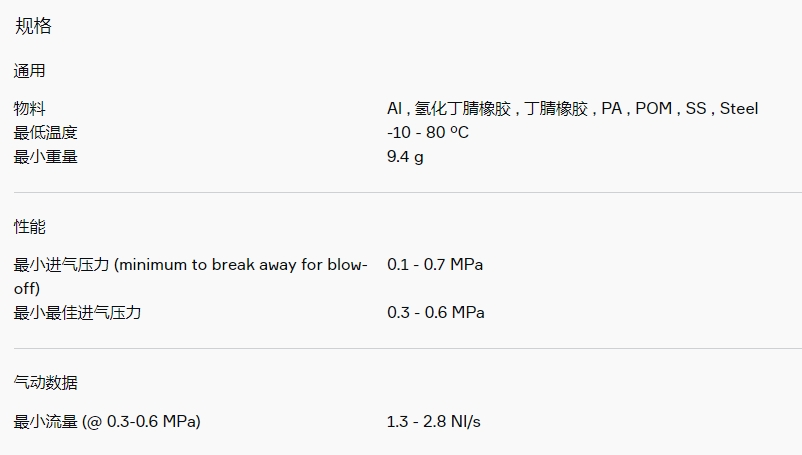Click the word POM in materials
Image resolution: width=802 pixels, height=455 pixels.
tap(653, 108)
